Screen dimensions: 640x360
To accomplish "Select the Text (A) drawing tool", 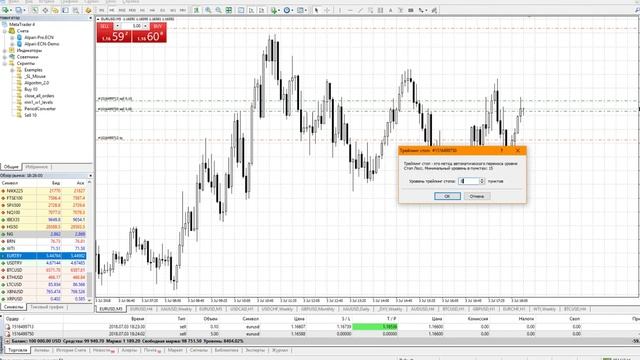I will pos(390,10).
